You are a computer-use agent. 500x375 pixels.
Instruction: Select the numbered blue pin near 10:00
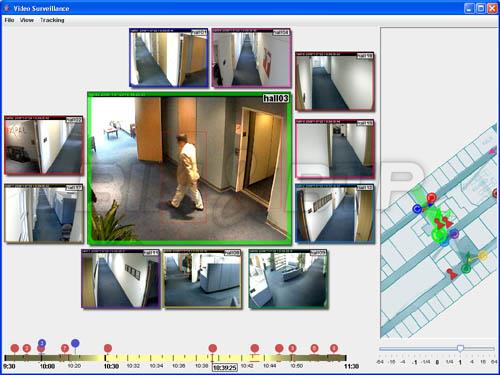42,343
